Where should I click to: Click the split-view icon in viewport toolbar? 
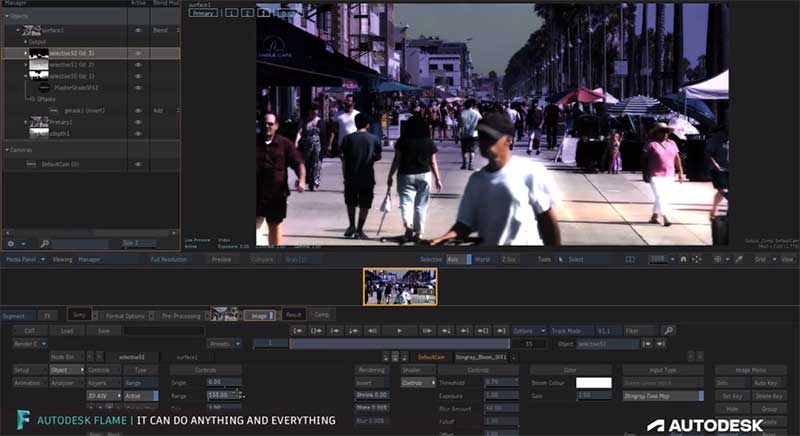630,260
